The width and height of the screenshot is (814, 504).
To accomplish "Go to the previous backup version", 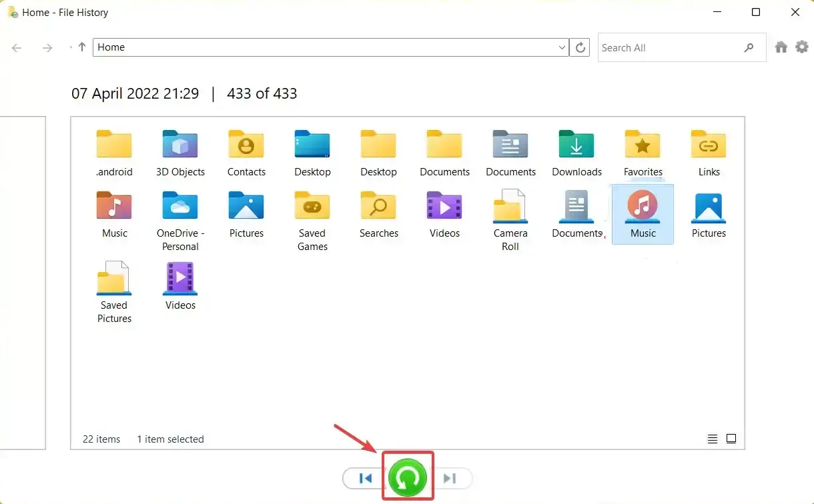I will 365,478.
